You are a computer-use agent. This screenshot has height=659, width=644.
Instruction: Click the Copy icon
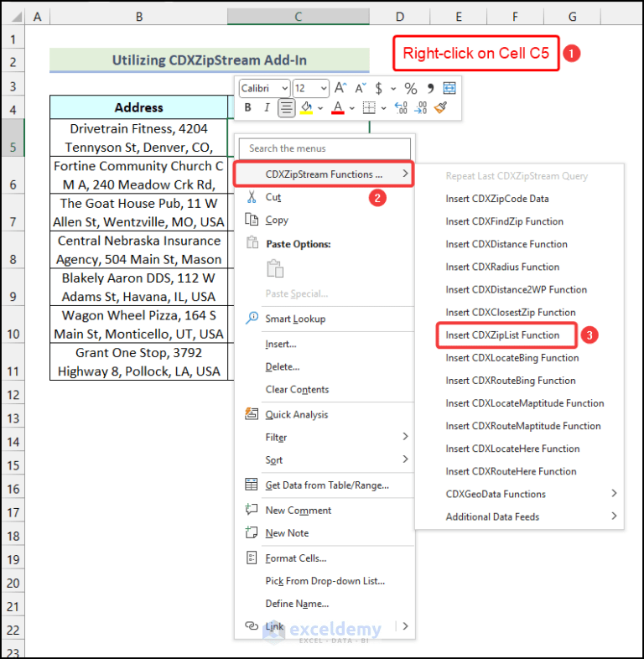252,220
